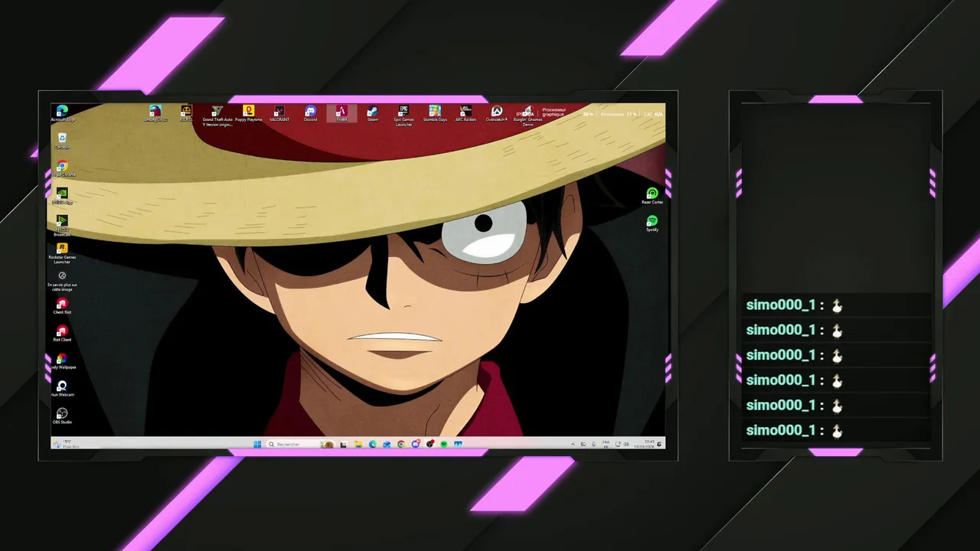Open the Among Us desktop shortcut

click(155, 113)
